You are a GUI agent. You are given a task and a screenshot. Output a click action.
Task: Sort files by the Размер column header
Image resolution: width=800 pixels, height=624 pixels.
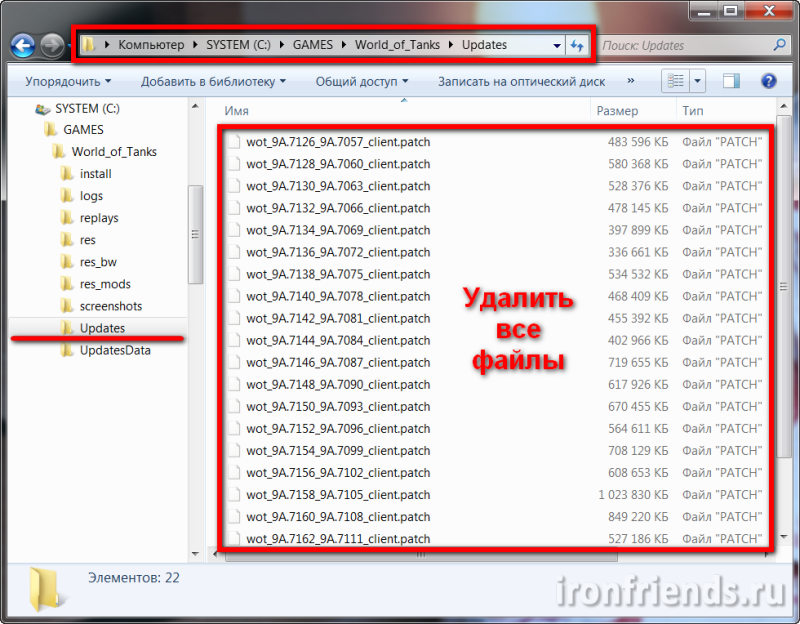pos(616,111)
